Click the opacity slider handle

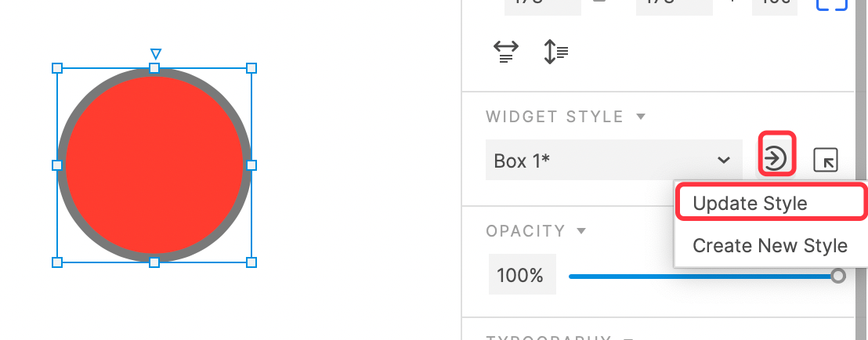coord(838,276)
